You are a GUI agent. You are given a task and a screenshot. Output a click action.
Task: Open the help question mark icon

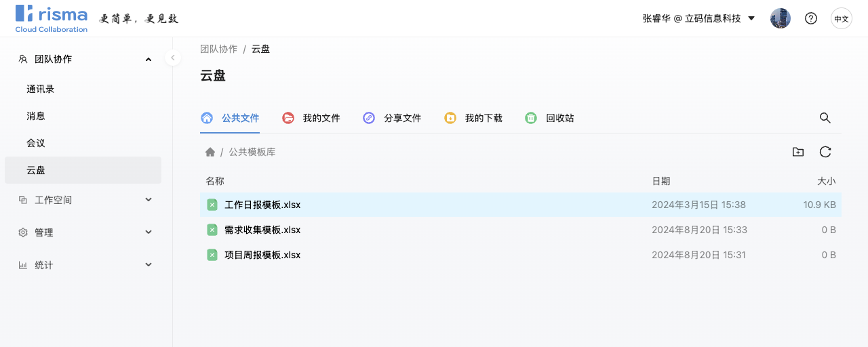[811, 18]
